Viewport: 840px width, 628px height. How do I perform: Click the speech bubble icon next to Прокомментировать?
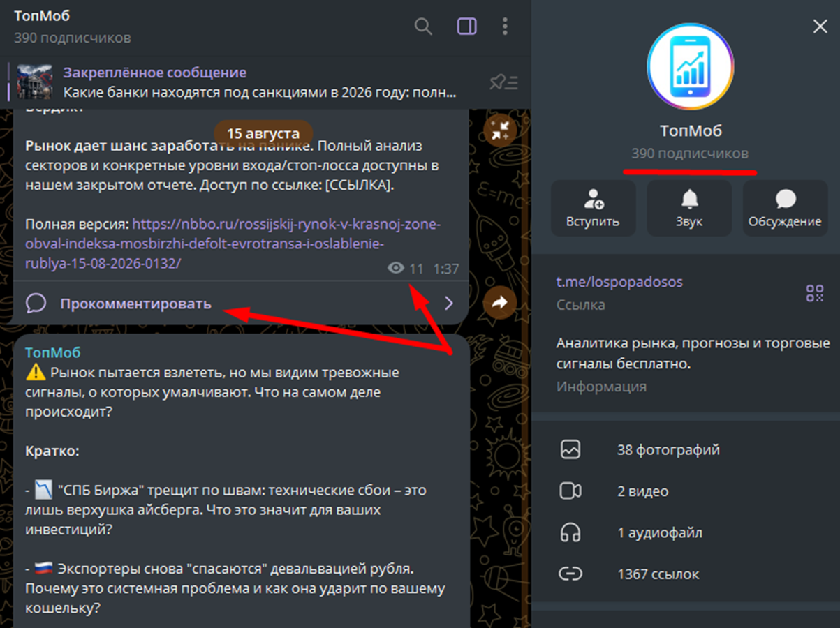pos(36,304)
